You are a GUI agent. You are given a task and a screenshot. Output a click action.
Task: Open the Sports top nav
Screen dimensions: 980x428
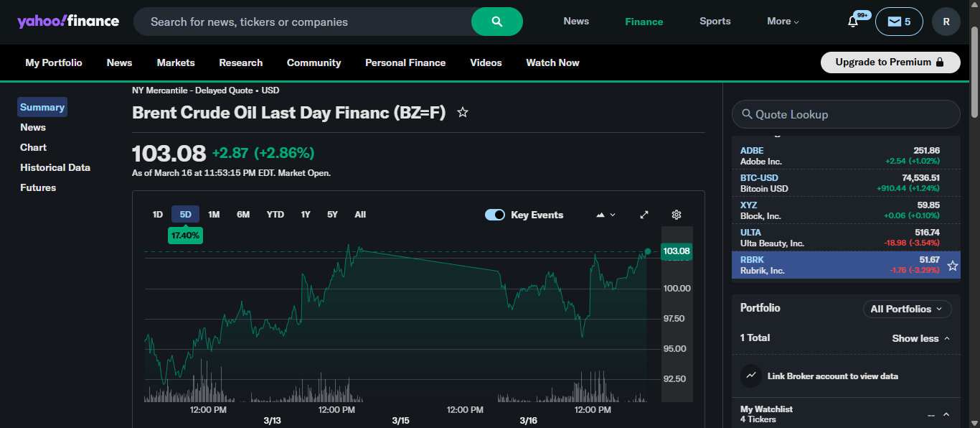(x=715, y=22)
